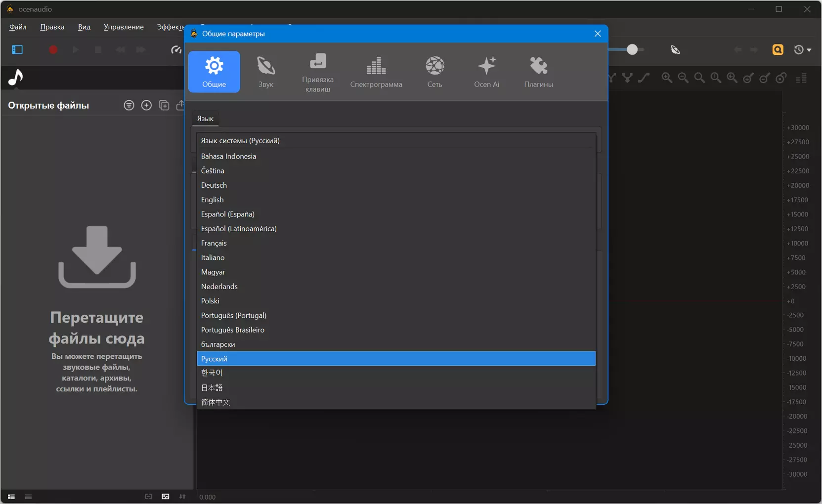Open the Привязка клавиш tab
This screenshot has width=822, height=504.
coord(318,72)
